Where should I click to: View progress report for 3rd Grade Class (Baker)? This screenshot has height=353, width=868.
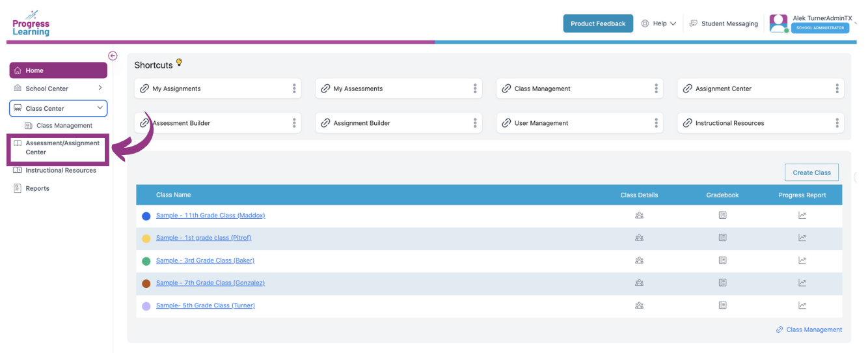[802, 261]
